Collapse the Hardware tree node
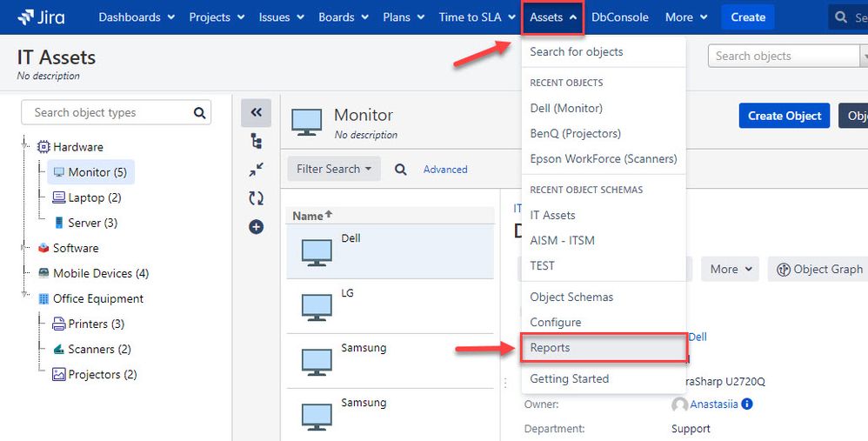 tap(25, 146)
